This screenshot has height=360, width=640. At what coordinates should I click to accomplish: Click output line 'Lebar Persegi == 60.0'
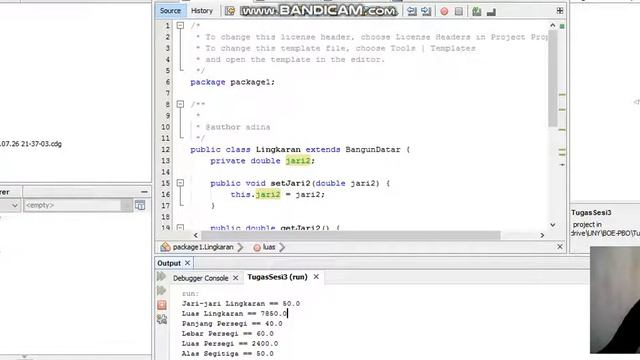(x=228, y=333)
